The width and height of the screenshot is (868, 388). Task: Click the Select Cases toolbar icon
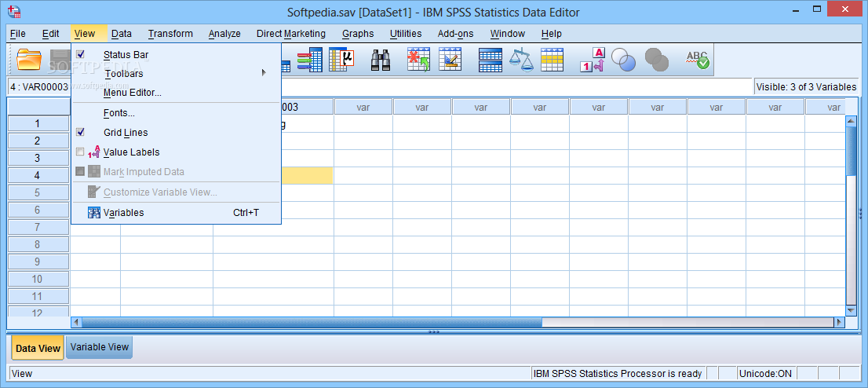pos(552,60)
